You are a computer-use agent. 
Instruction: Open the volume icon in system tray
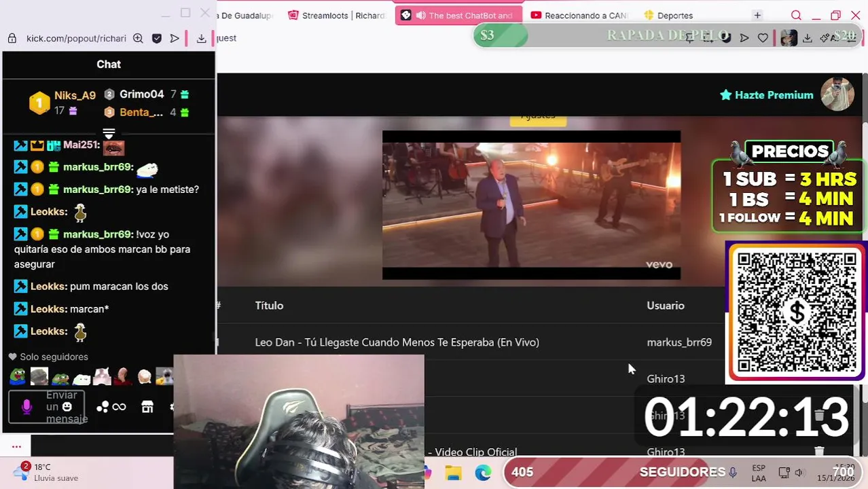click(x=799, y=472)
